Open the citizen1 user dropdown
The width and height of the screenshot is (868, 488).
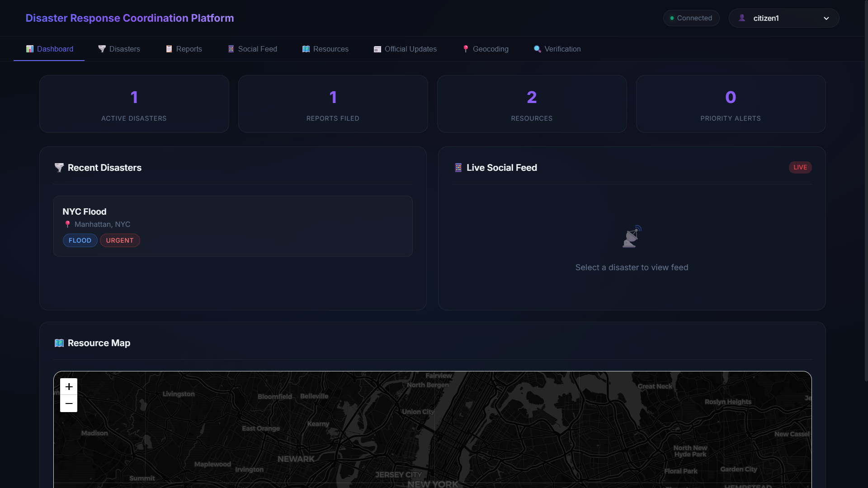tap(783, 18)
